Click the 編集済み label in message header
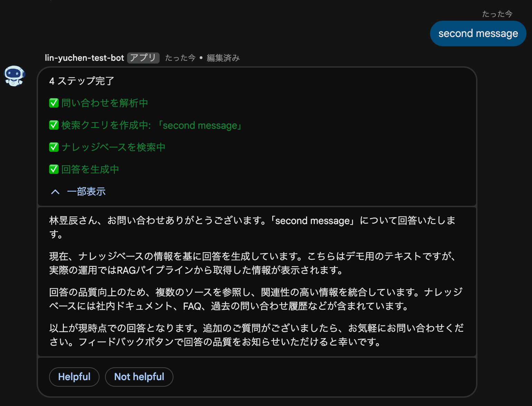Viewport: 532px width, 406px height. (x=223, y=58)
